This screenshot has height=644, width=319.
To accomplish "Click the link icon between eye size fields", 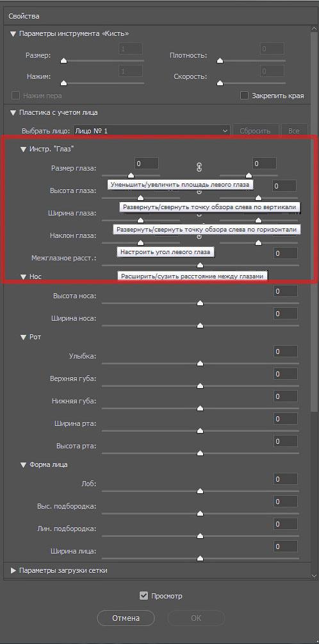I will (199, 167).
